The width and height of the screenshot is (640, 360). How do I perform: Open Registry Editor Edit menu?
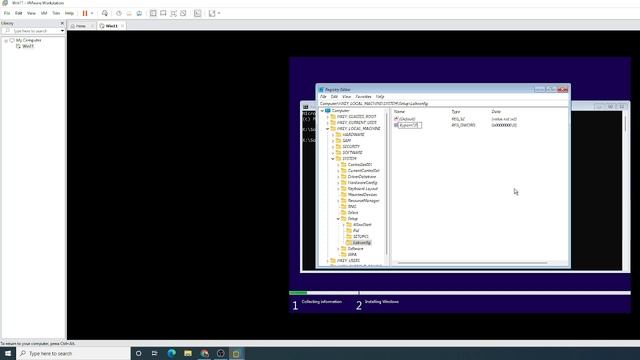[334, 97]
